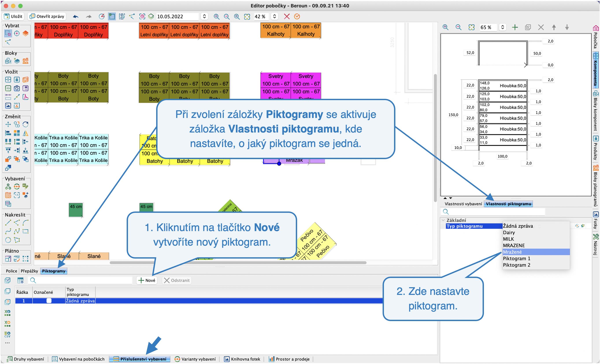Open the Pobočka side panel tab
Viewport: 600px width, 364px height.
596,37
